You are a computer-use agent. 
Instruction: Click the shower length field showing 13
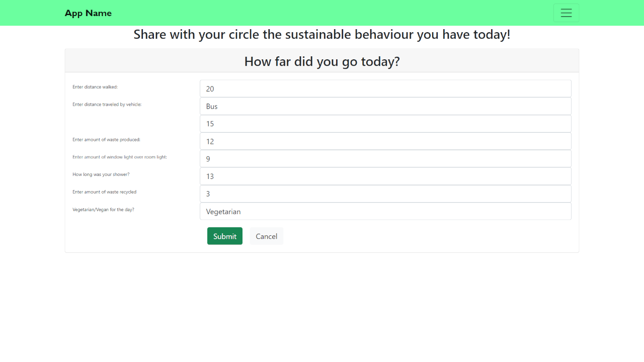pyautogui.click(x=385, y=176)
